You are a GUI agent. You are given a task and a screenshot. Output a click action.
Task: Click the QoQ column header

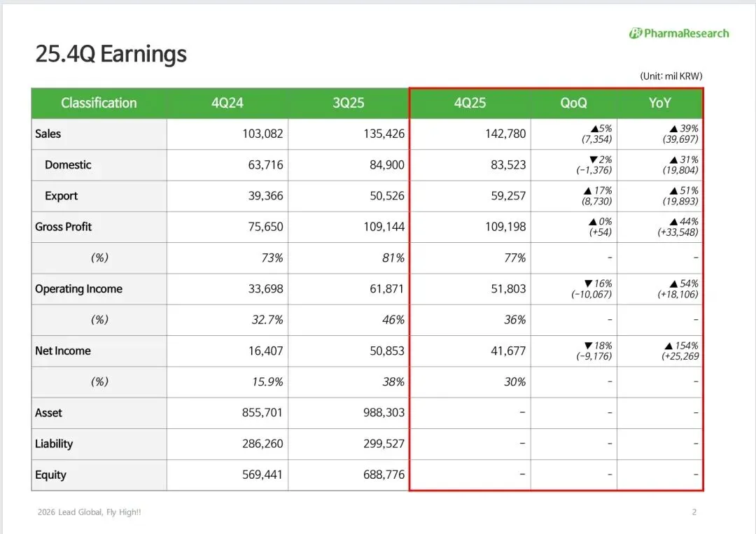pos(573,104)
